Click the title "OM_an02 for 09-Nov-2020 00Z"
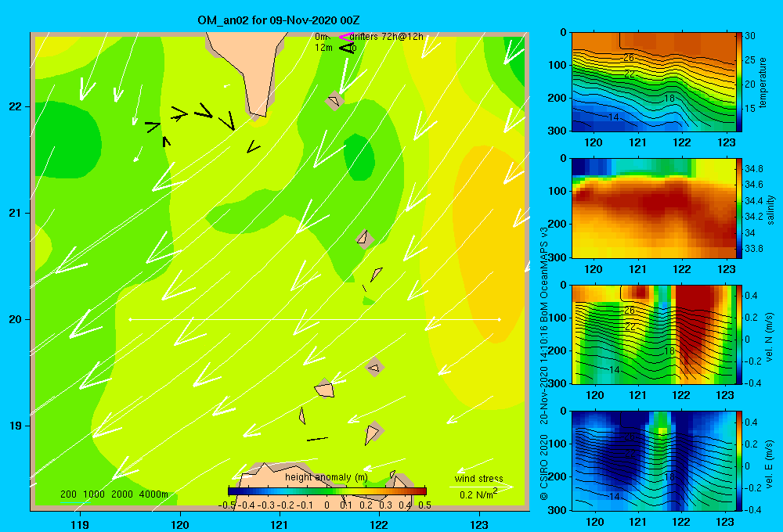This screenshot has height=532, width=783. click(x=279, y=20)
